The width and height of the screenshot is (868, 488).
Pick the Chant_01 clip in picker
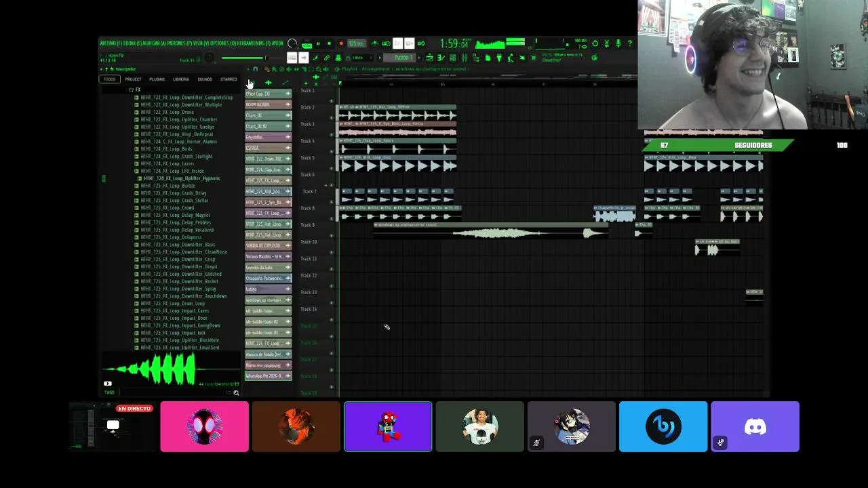tap(269, 115)
